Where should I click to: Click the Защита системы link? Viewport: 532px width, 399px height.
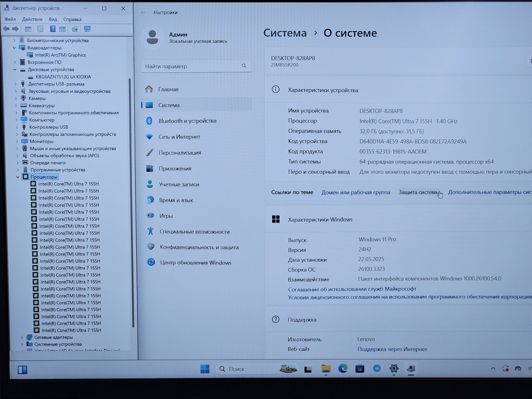click(x=419, y=192)
